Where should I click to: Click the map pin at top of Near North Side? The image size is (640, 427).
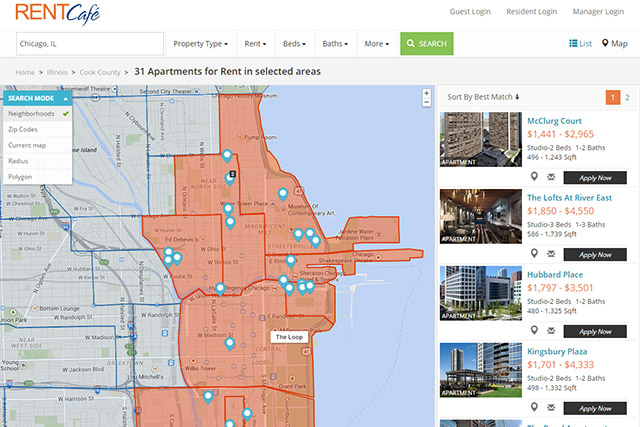227,156
